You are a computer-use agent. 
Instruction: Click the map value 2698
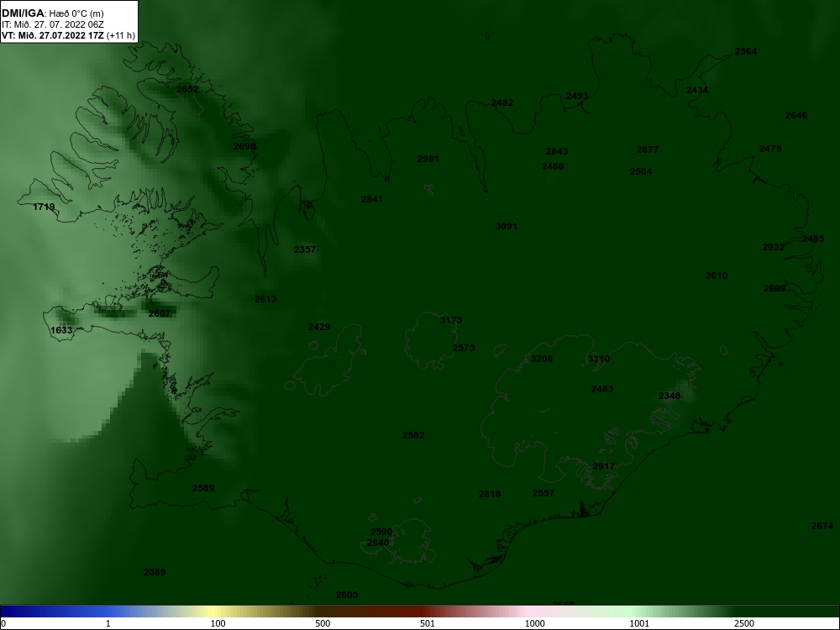point(244,146)
